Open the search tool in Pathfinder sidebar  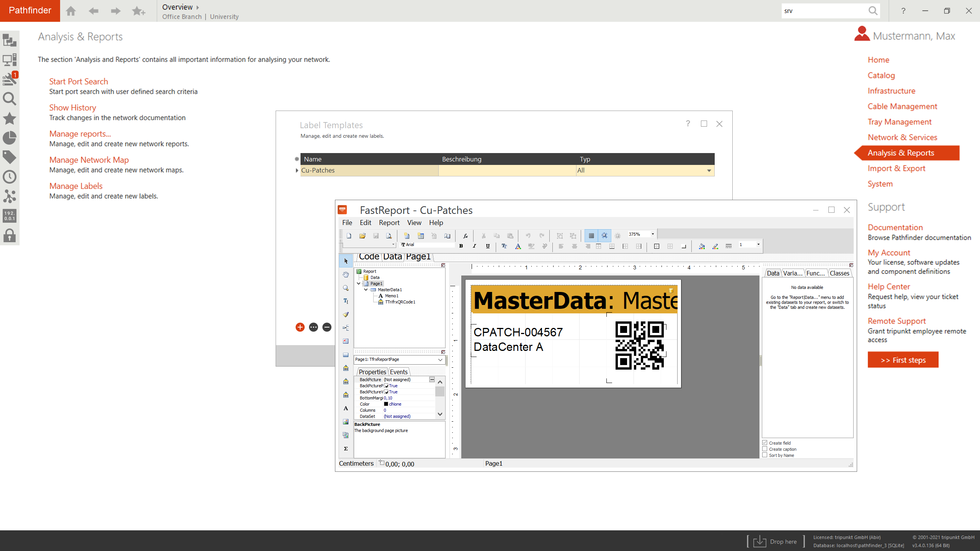10,99
